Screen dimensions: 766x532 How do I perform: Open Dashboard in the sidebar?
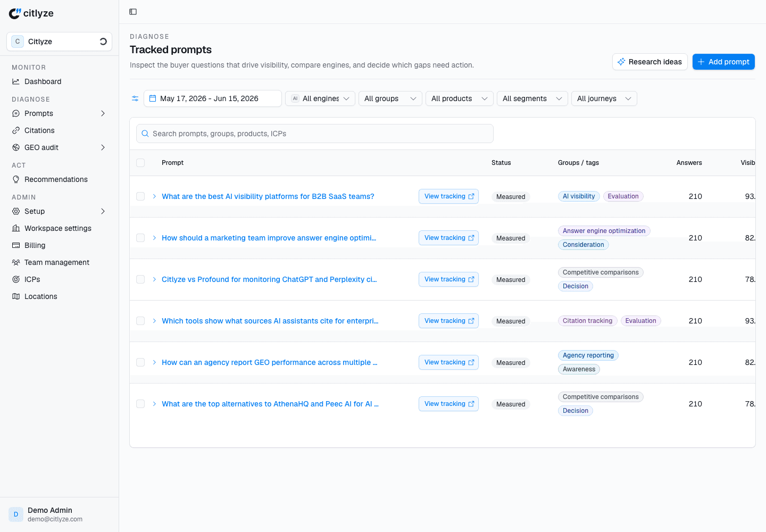59,81
